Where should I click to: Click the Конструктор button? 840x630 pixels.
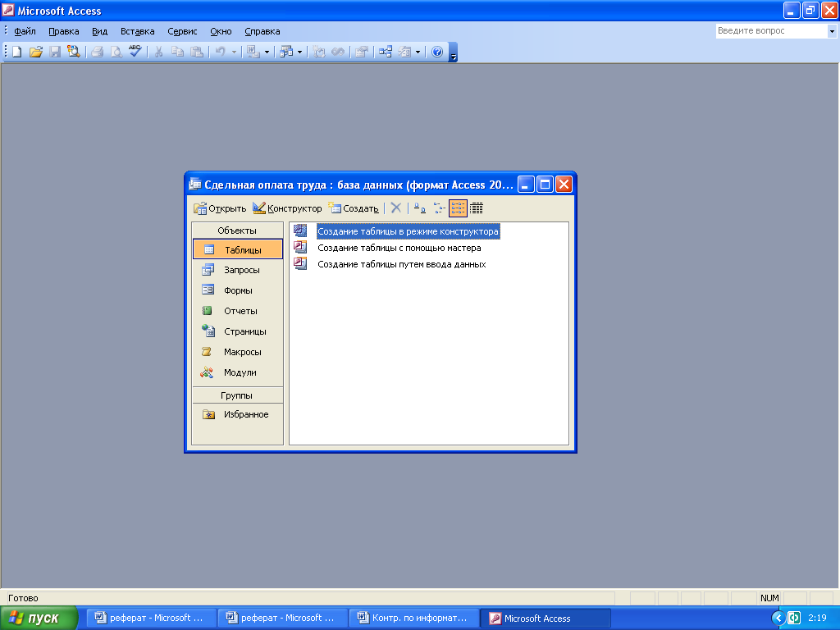[x=287, y=208]
